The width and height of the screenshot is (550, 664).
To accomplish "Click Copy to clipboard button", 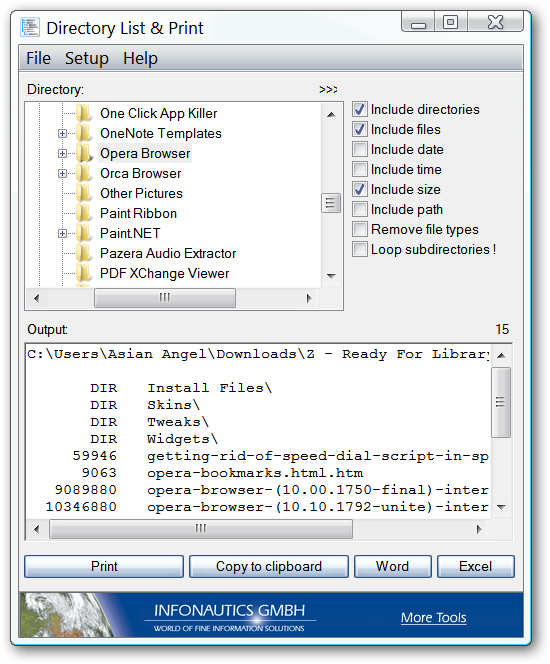I will pos(269,566).
